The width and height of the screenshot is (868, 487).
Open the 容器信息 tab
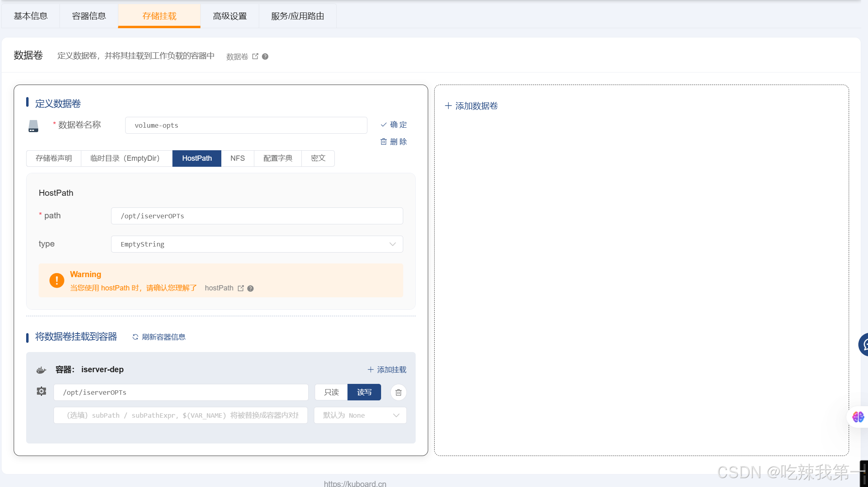click(x=89, y=16)
